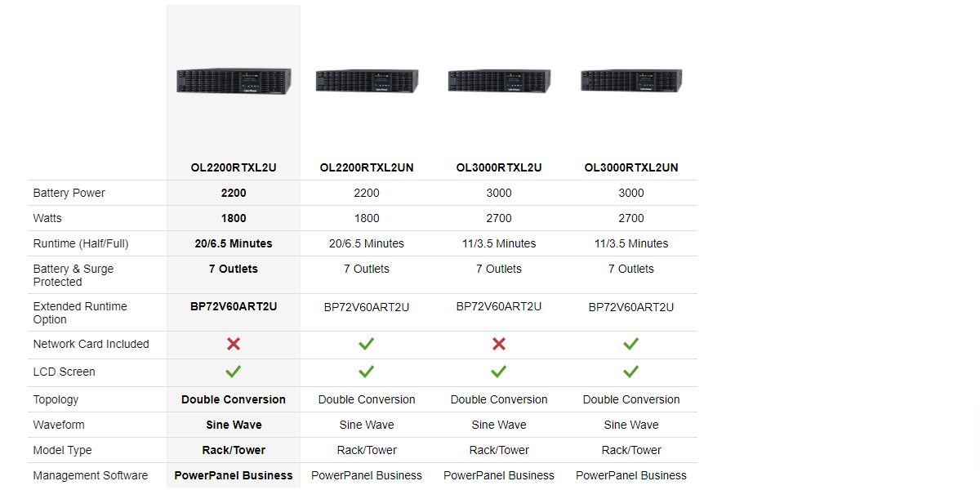This screenshot has width=980, height=490.
Task: Click LCD Screen checkmark for OL3000RTXL2U
Action: (x=499, y=372)
